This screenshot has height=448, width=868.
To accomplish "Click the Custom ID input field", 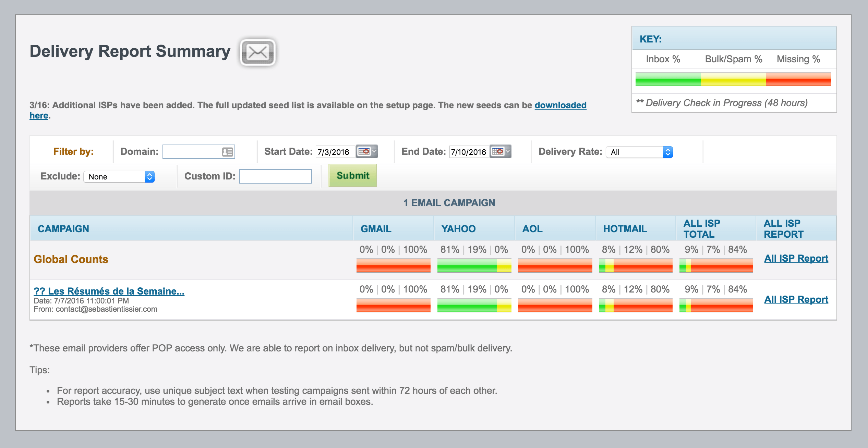I will [x=275, y=176].
